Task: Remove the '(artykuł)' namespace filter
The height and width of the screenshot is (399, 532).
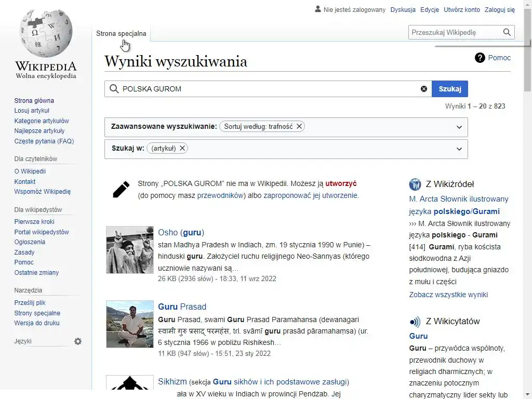Action: [x=182, y=148]
